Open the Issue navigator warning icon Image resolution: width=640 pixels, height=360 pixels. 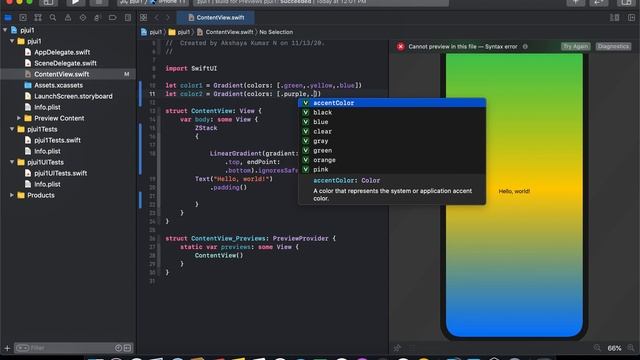[x=68, y=18]
